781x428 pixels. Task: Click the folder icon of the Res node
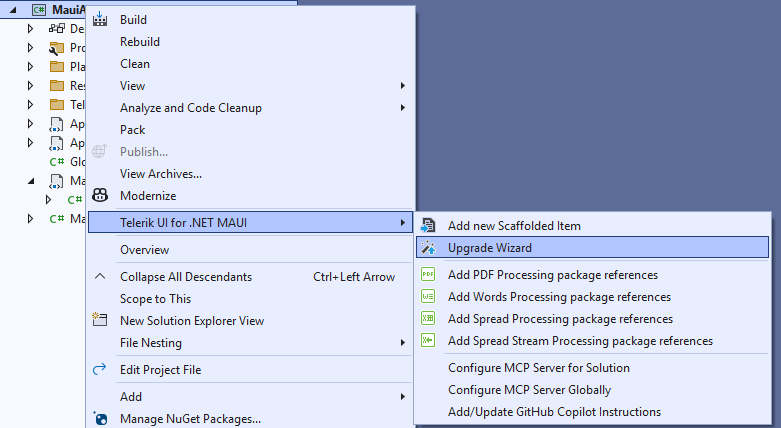(x=57, y=86)
